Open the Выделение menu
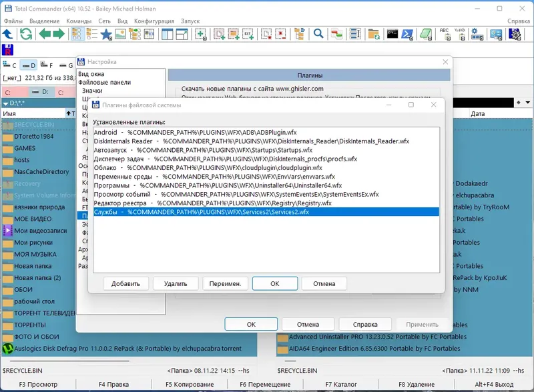534x392 pixels. 44,21
